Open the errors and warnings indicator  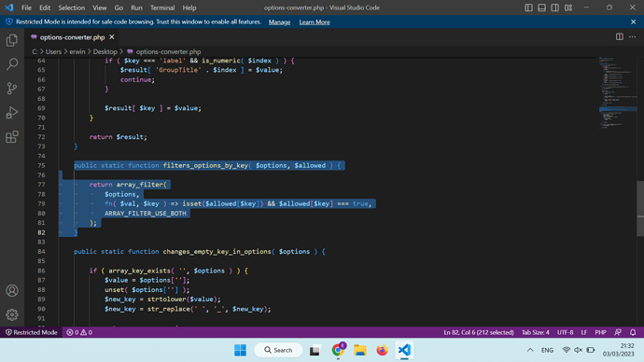pyautogui.click(x=79, y=332)
